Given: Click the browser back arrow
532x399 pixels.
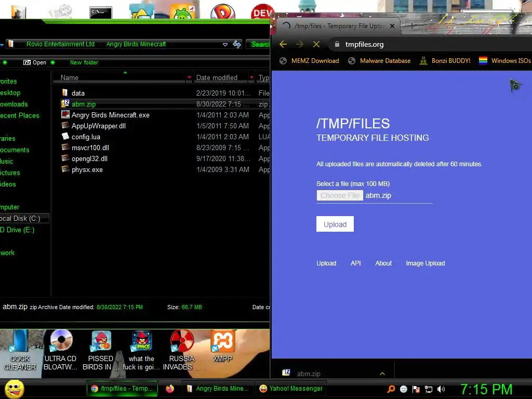Looking at the screenshot, I should 283,44.
